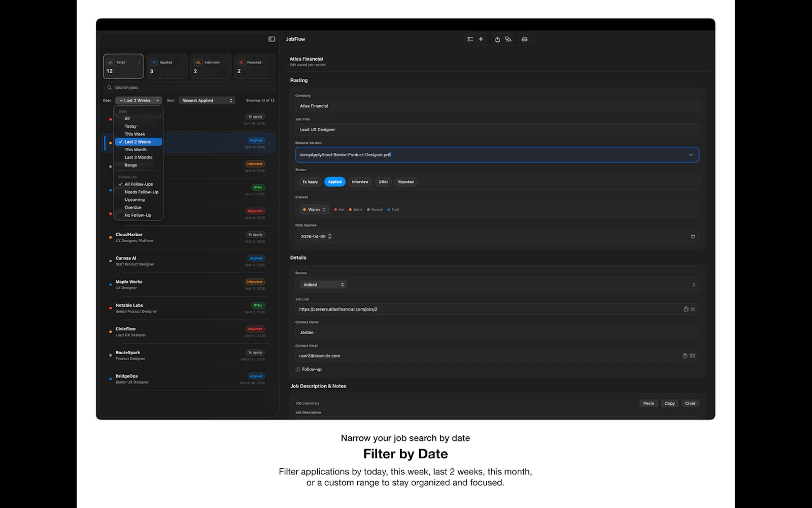Click the Company field Atlas Financial
Viewport: 812px width, 508px height.
[x=497, y=106]
